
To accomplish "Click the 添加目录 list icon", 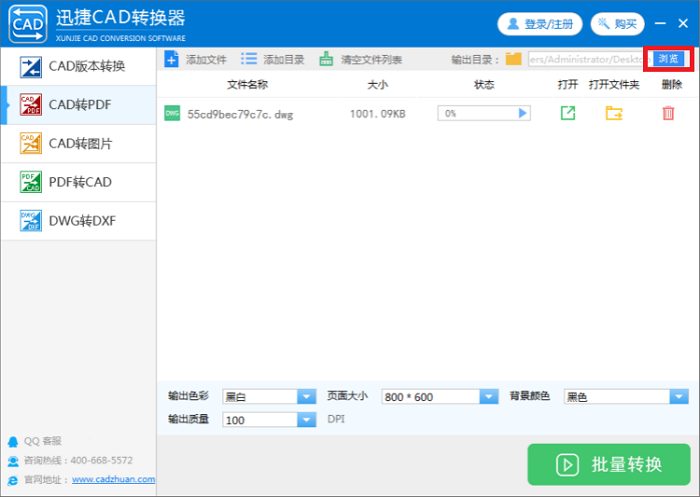I will tap(249, 58).
